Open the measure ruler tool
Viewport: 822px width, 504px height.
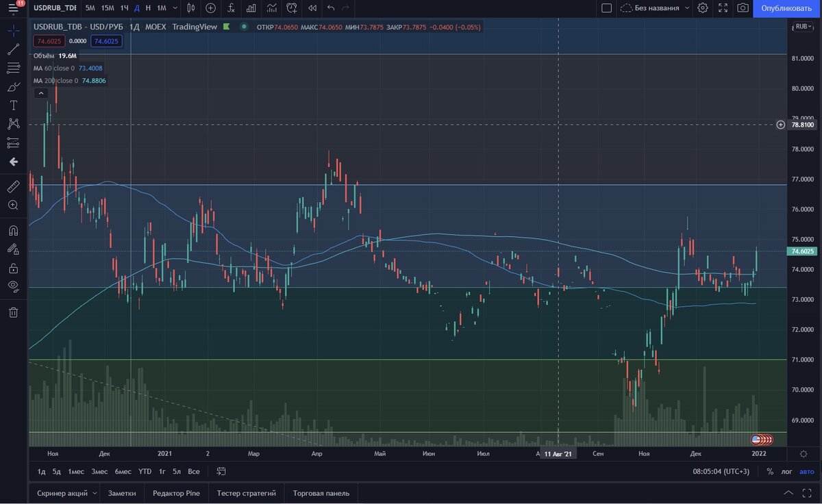pos(14,186)
